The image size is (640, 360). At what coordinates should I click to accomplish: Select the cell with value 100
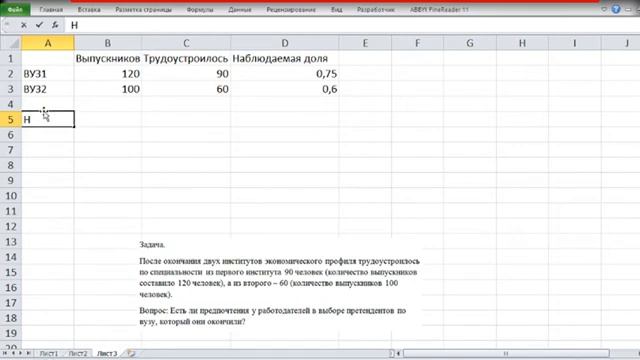pos(108,89)
